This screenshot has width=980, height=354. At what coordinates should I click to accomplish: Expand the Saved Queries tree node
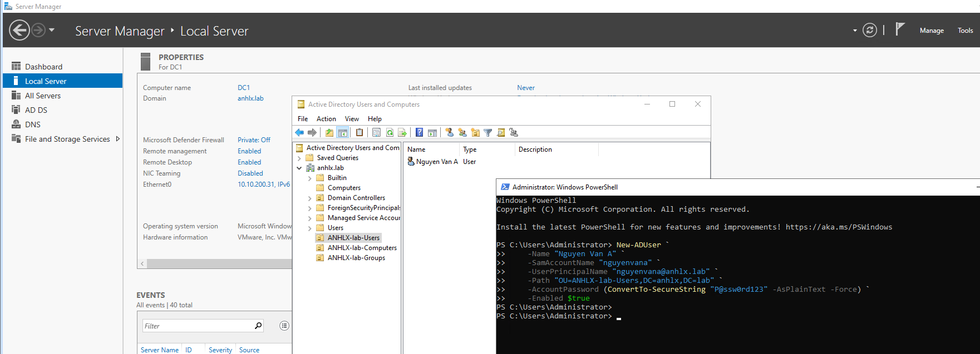click(x=299, y=158)
